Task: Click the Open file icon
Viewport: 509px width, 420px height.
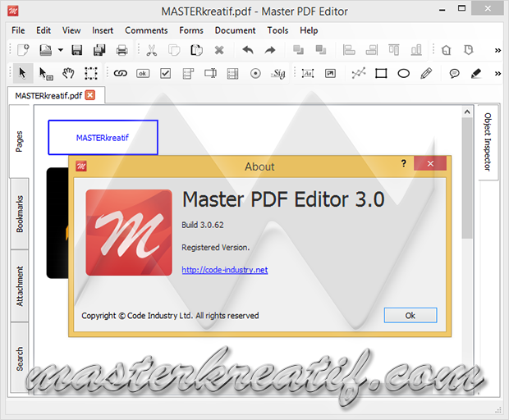Action: click(46, 50)
